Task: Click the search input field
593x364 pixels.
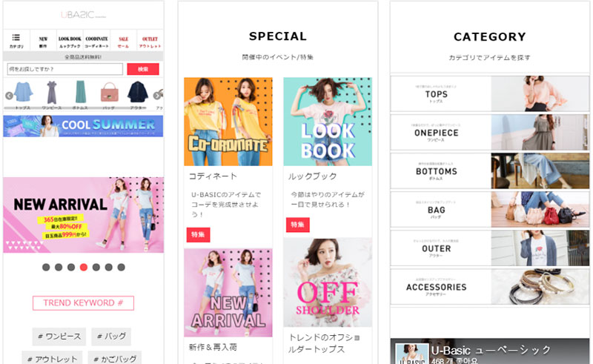Action: pyautogui.click(x=65, y=69)
